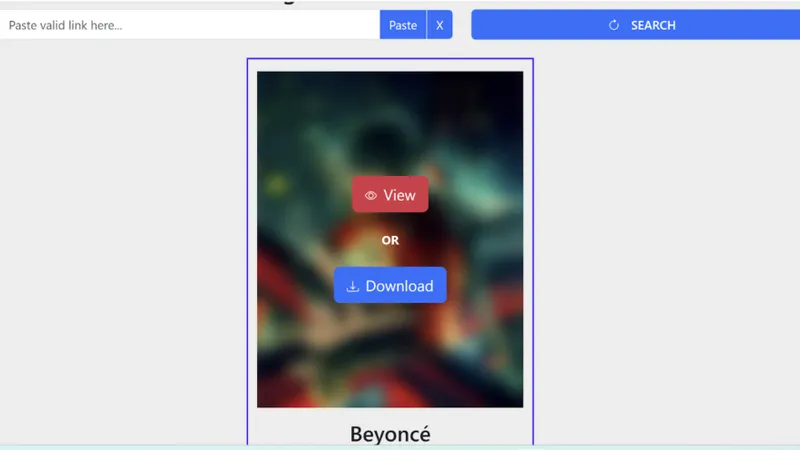Click the refresh icon inside Search
This screenshot has height=450, width=800.
tap(614, 25)
